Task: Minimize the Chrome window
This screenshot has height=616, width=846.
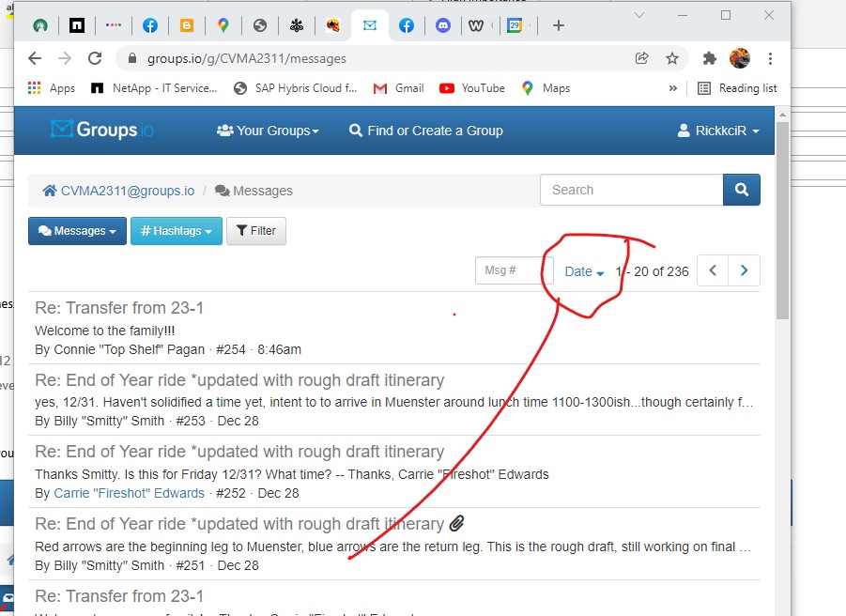Action: pos(683,15)
